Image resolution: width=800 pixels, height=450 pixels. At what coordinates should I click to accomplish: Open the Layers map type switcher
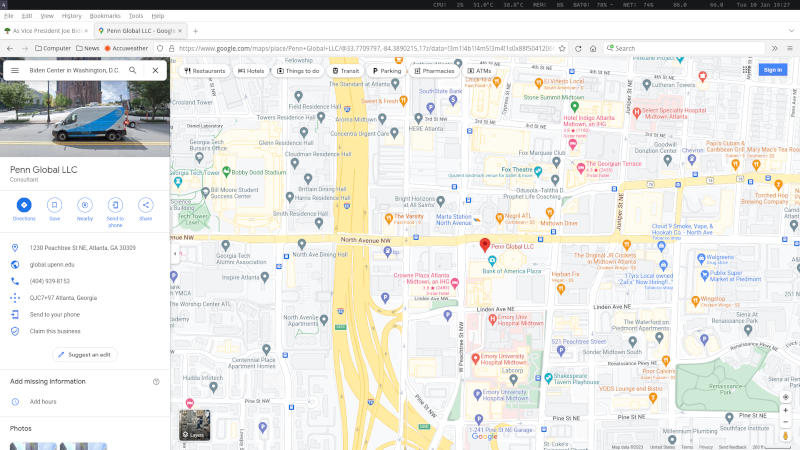click(194, 425)
